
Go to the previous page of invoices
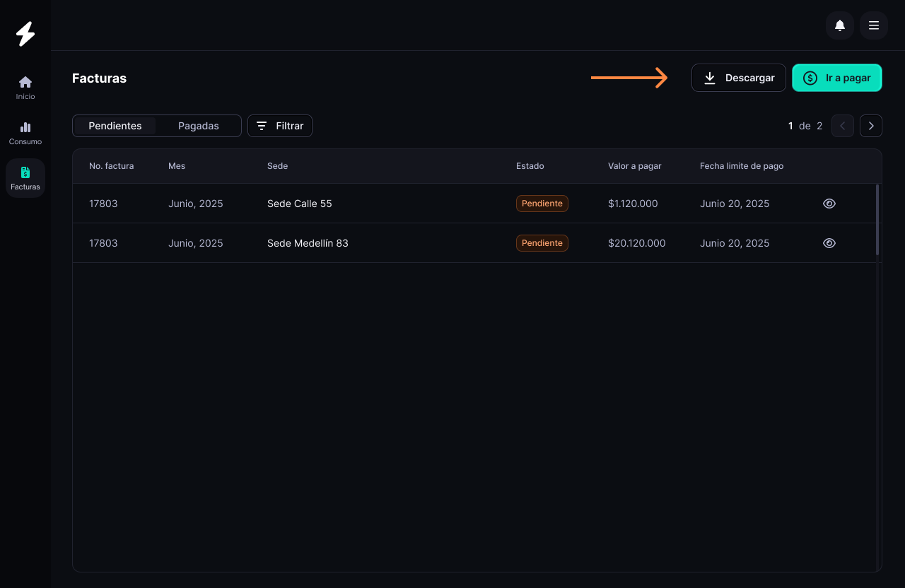point(843,126)
